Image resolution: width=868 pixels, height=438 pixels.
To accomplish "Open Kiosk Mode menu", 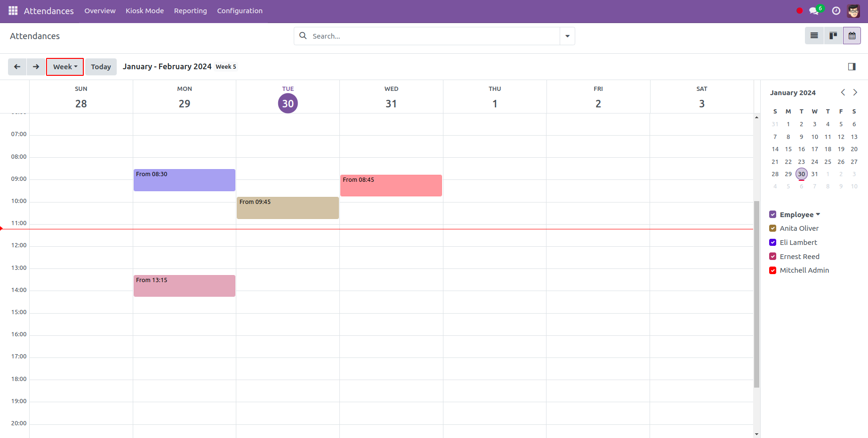I will [x=145, y=11].
